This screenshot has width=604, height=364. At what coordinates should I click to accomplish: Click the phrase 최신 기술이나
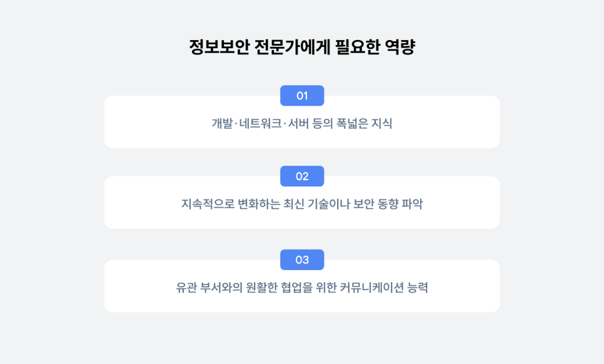point(316,204)
